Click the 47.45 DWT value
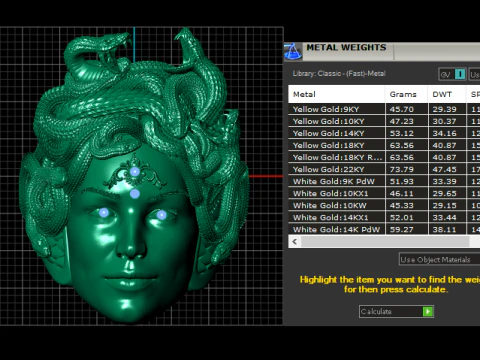Screen dimensions: 480x360 444,169
